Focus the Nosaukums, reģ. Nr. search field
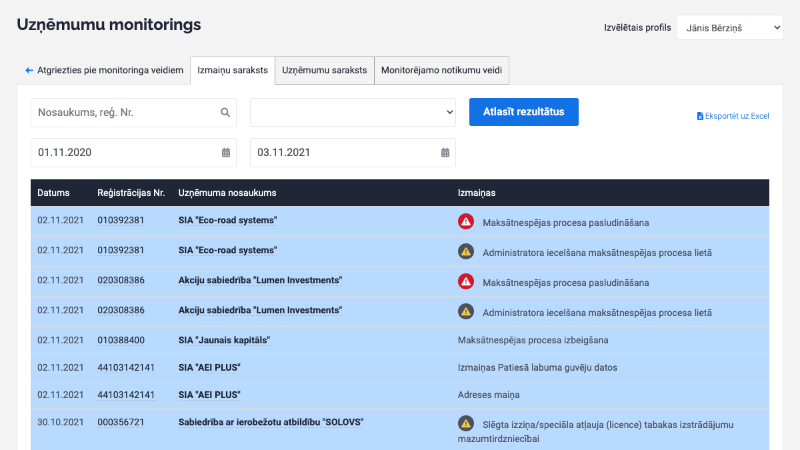 pyautogui.click(x=125, y=113)
